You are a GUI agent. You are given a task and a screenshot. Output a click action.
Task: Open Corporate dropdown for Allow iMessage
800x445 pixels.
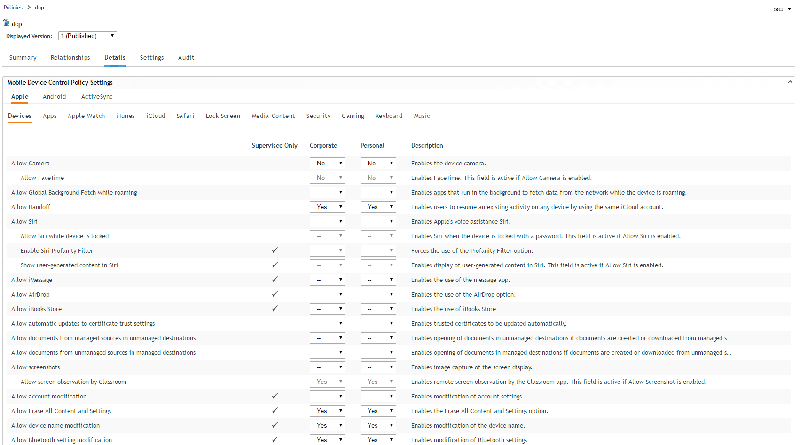pyautogui.click(x=327, y=280)
